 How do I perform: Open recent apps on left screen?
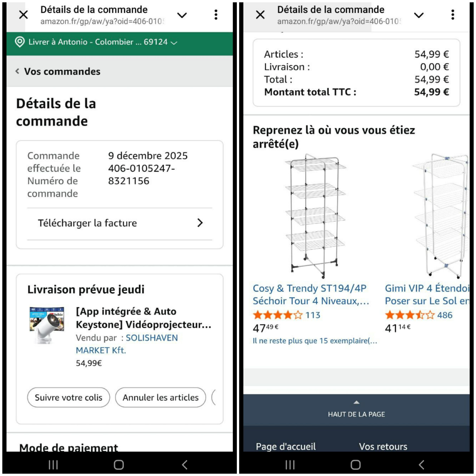53,465
